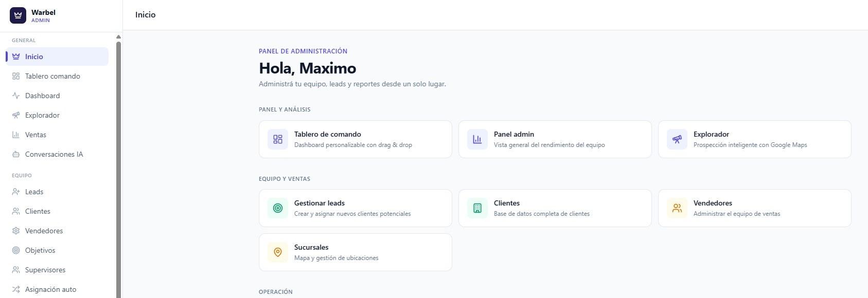Click the Sucursales map pin icon
The image size is (868, 298).
click(x=278, y=252)
